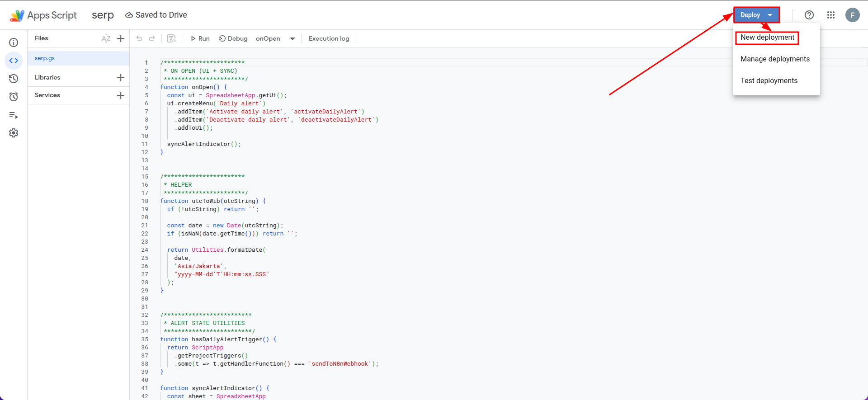
Task: Open the Executions list icon
Action: [x=14, y=115]
